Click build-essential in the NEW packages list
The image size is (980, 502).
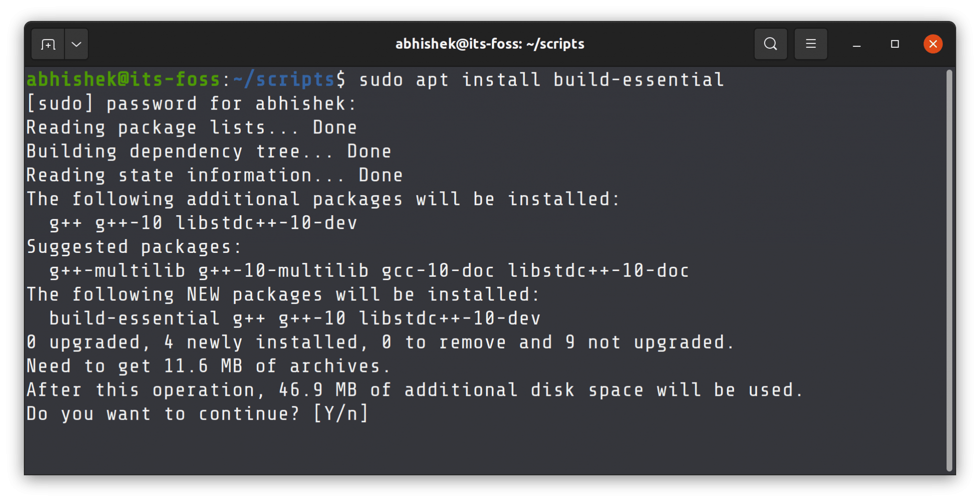(134, 318)
